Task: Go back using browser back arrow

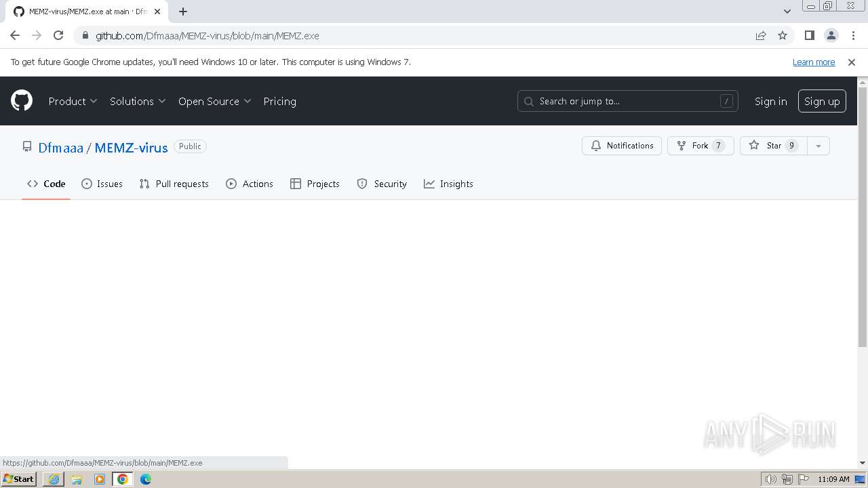Action: click(x=15, y=35)
